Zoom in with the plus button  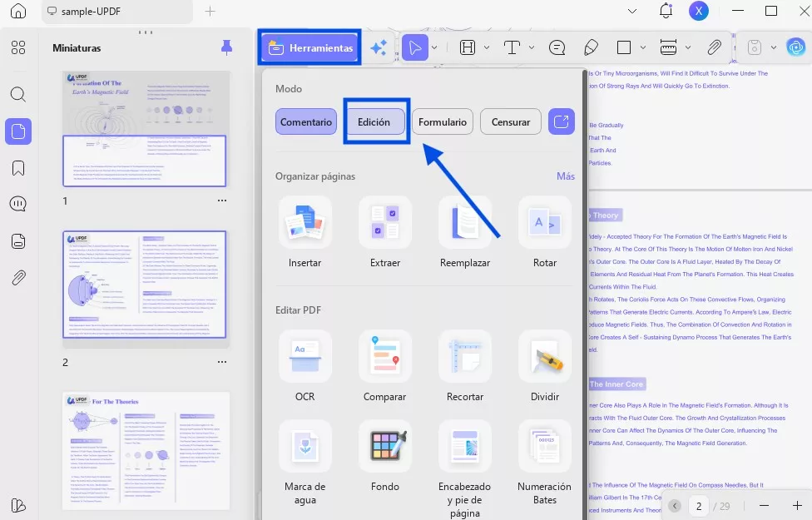797,506
